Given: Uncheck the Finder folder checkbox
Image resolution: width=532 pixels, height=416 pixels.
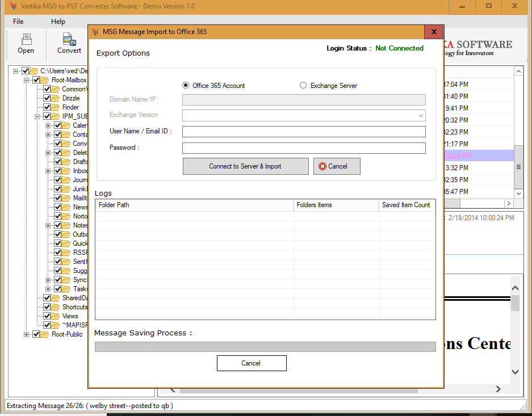Looking at the screenshot, I should (47, 107).
